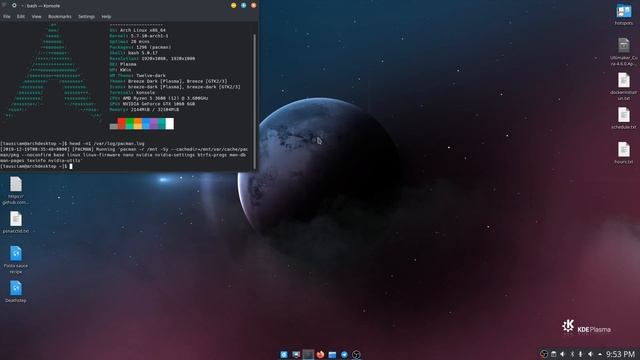Open the application launcher in the taskbar

pos(284,355)
